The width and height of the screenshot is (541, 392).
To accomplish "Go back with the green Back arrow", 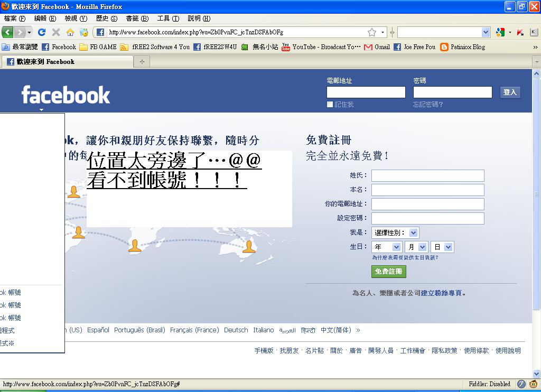I will (x=7, y=32).
